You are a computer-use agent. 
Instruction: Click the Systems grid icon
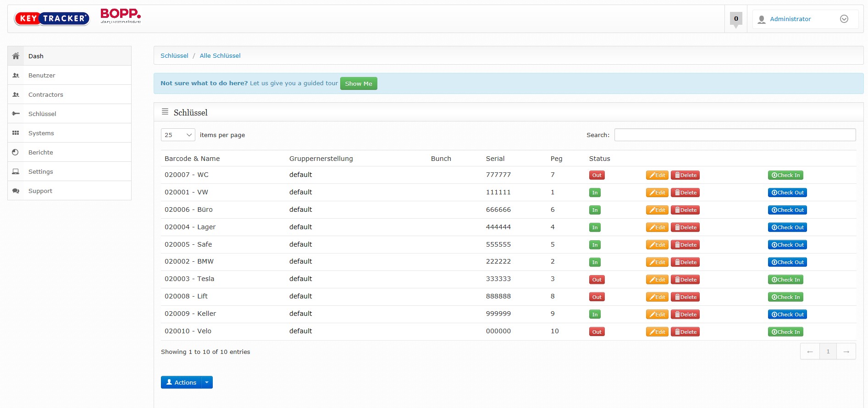point(16,133)
